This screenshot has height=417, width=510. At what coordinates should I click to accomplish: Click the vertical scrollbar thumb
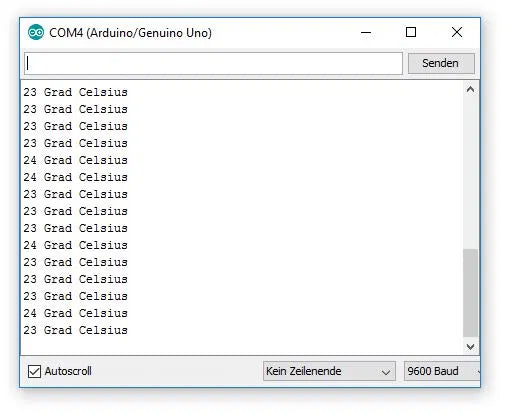[x=470, y=293]
